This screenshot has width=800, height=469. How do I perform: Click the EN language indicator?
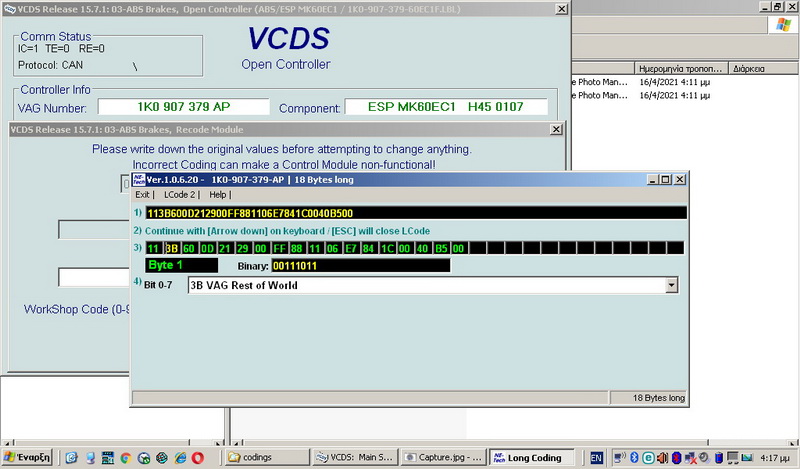pyautogui.click(x=596, y=458)
